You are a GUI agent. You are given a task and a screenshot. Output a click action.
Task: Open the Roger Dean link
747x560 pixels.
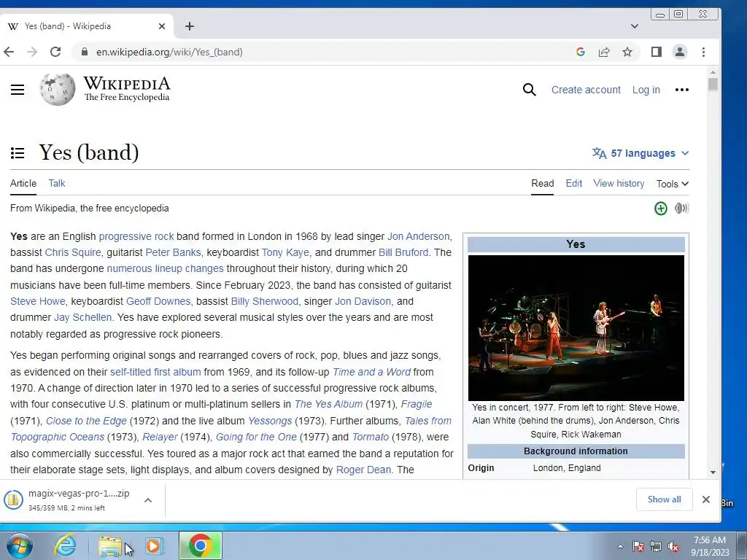(x=363, y=470)
